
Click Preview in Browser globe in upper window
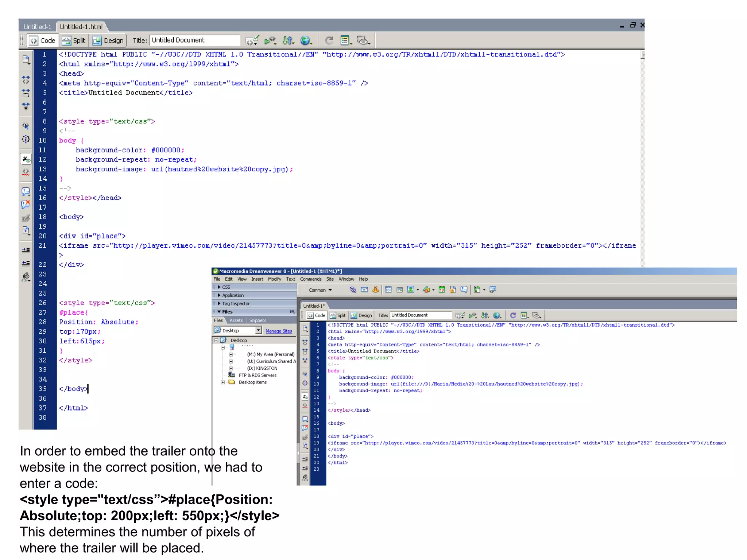[305, 40]
